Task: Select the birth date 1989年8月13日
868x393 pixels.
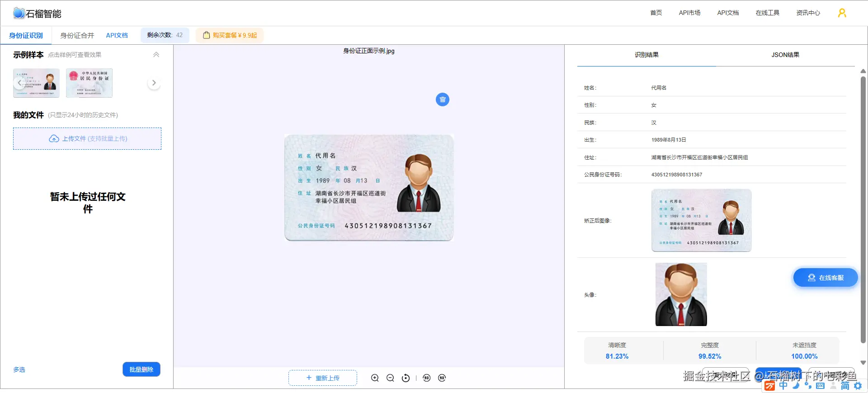Action: click(669, 140)
